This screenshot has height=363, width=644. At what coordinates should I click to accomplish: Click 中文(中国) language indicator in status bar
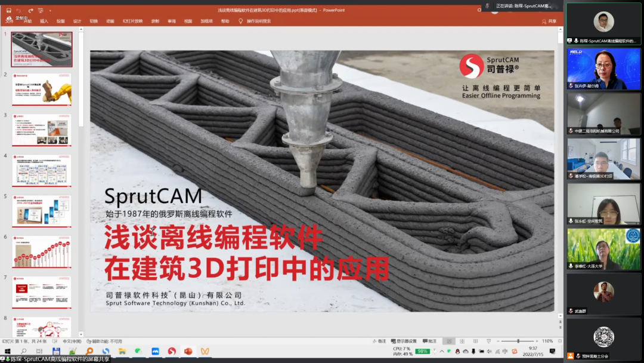[72, 342]
